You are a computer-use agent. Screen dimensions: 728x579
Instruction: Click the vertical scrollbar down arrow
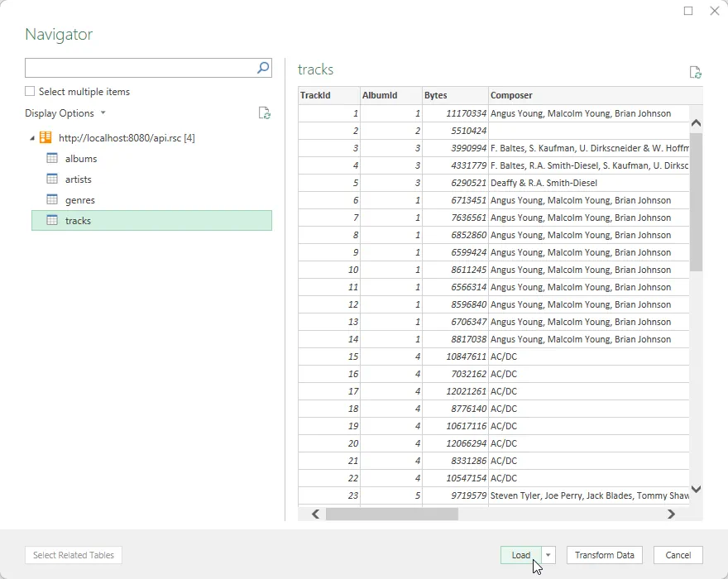[x=696, y=489]
